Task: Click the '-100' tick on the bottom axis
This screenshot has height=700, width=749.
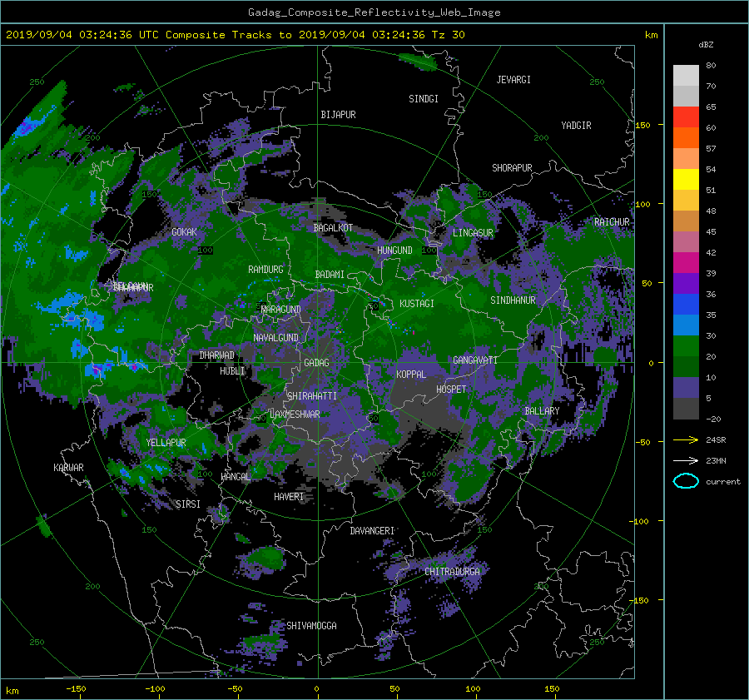Action: click(x=155, y=689)
